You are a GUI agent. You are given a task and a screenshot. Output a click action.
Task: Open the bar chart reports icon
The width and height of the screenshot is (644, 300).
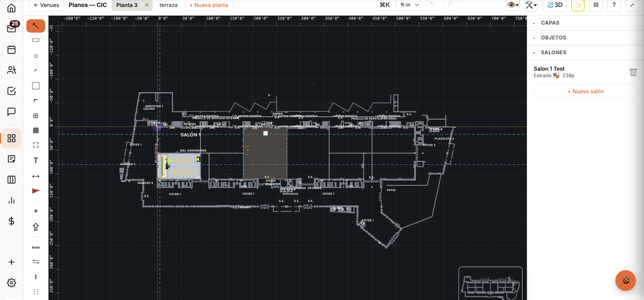pos(12,201)
